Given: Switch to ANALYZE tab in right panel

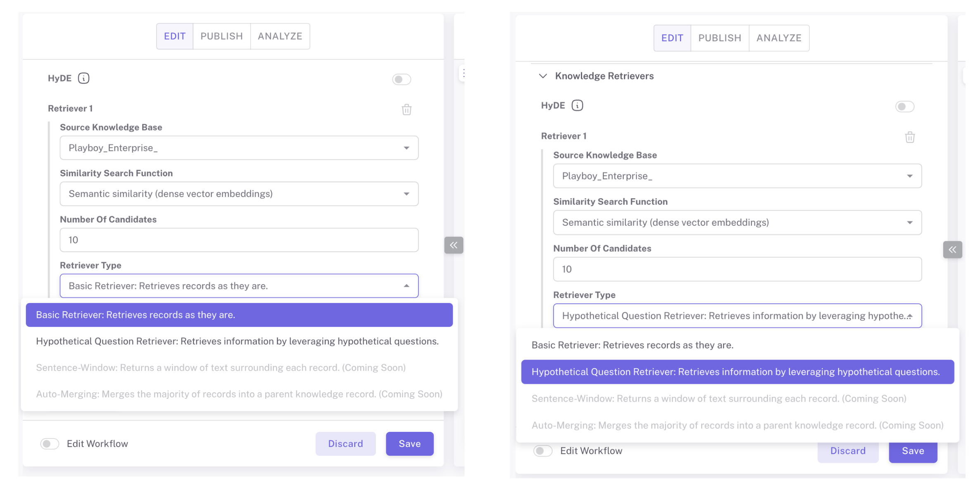Looking at the screenshot, I should pos(779,38).
